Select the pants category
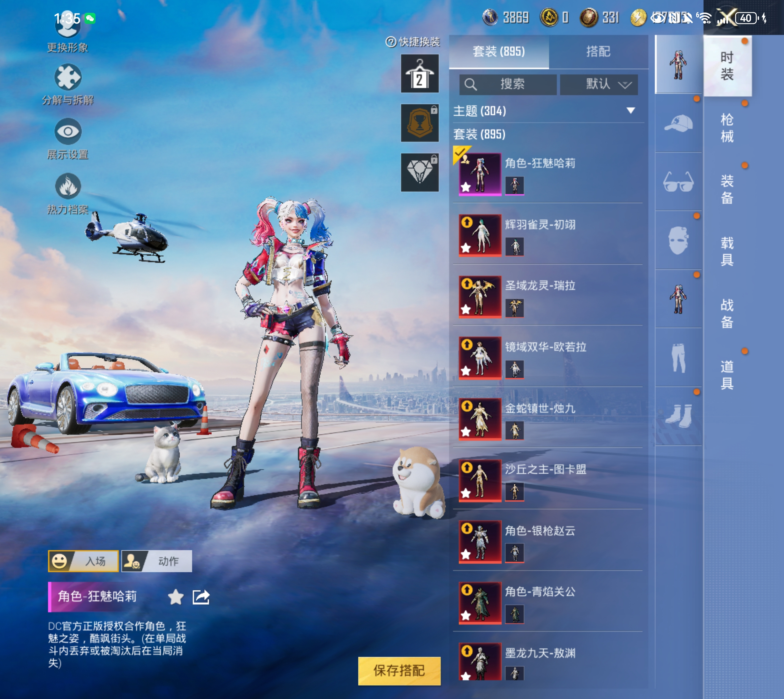 click(678, 358)
